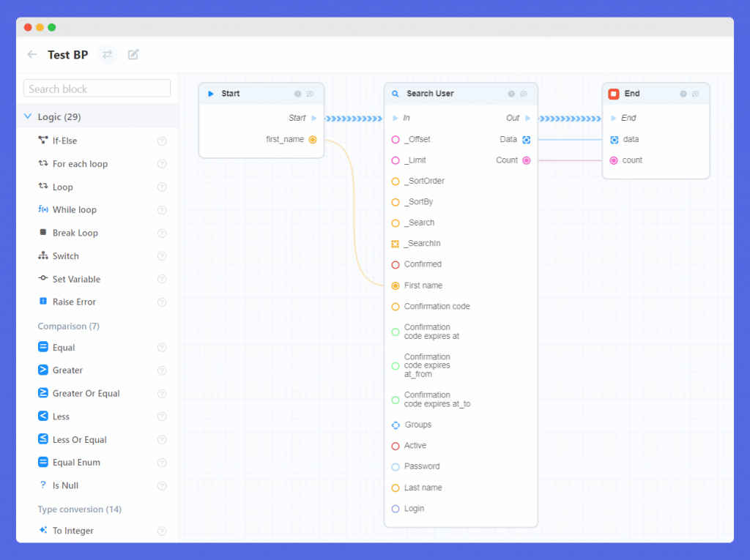
Task: Open help for Switch block
Action: [x=162, y=256]
